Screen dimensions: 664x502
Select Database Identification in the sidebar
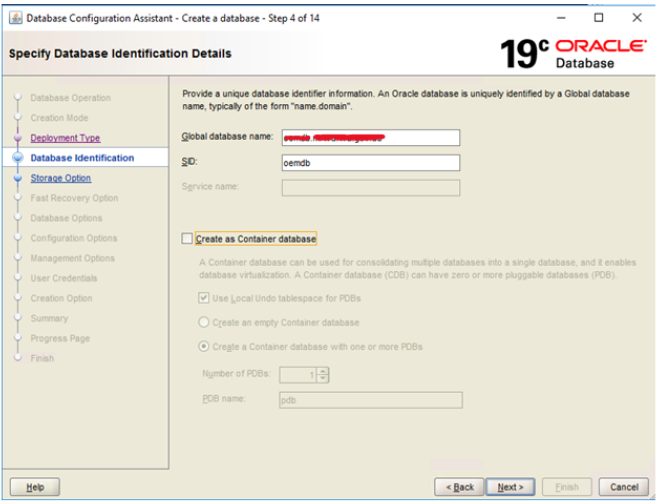[x=81, y=158]
